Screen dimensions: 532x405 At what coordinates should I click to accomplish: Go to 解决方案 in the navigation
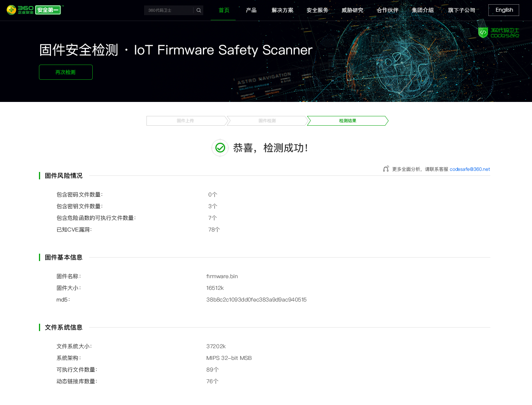(282, 10)
